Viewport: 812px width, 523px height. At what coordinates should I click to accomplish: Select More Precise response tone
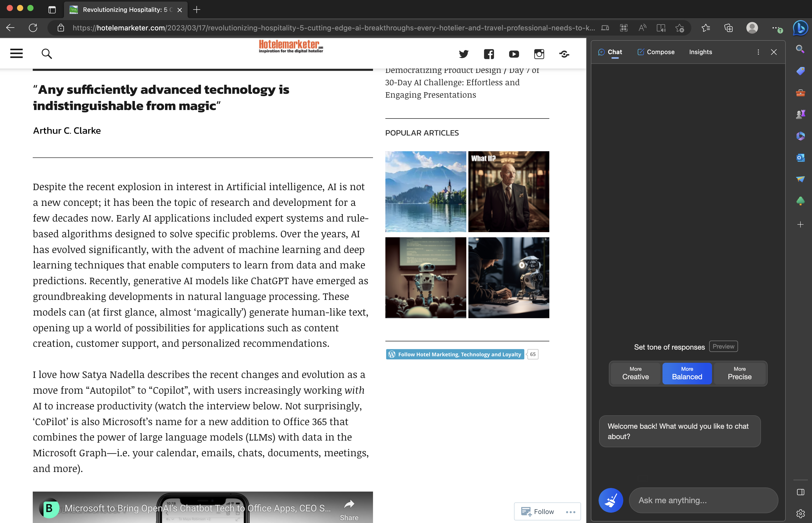(739, 374)
